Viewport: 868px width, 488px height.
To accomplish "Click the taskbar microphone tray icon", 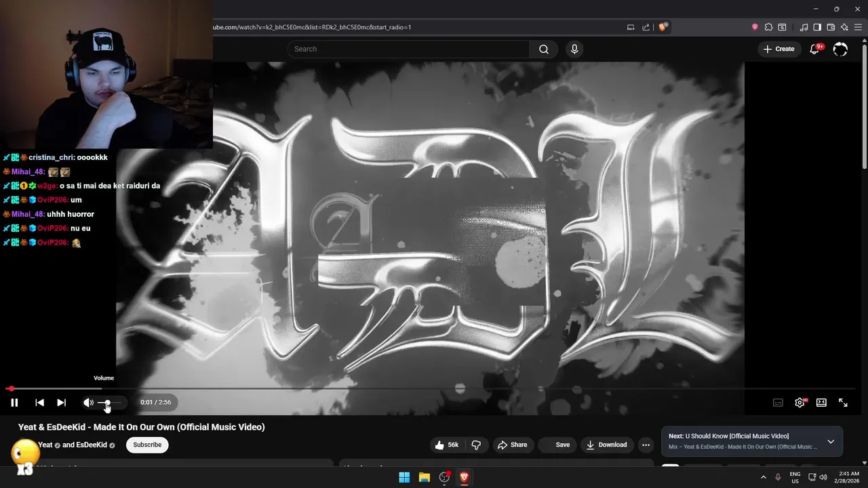I will (778, 477).
